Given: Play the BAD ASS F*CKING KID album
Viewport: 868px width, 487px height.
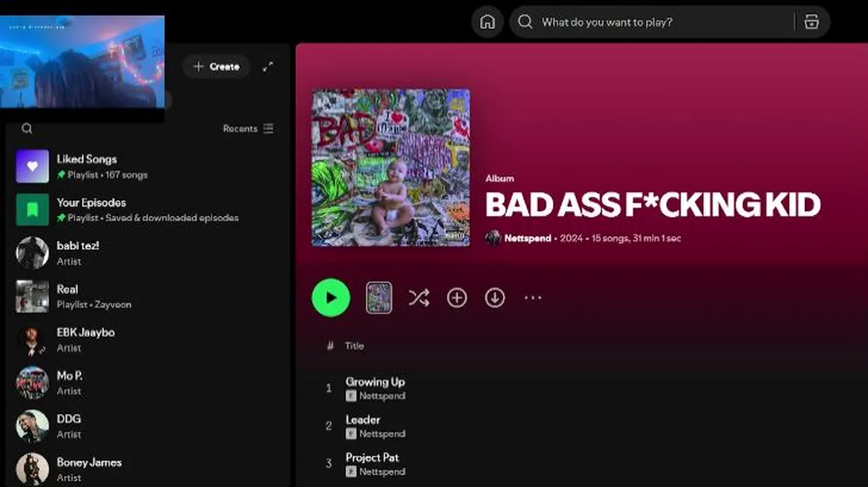Looking at the screenshot, I should tap(331, 298).
